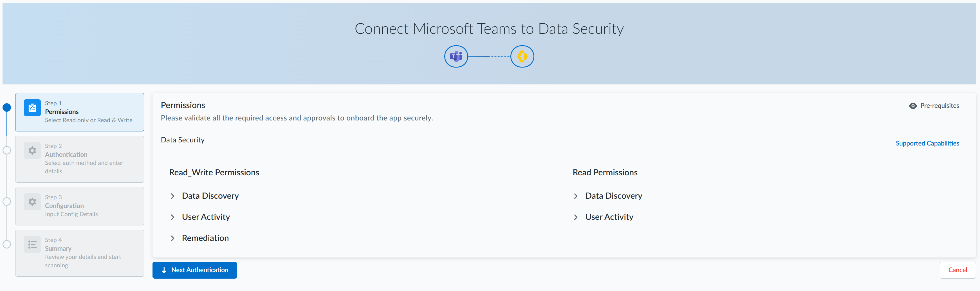
Task: Open the Step 4 Summary step
Action: [80, 252]
